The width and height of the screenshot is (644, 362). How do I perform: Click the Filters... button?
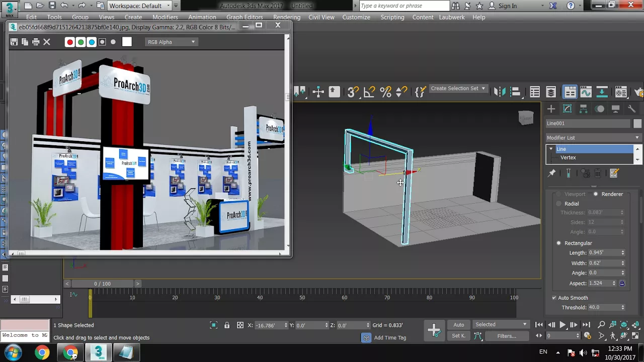(507, 336)
